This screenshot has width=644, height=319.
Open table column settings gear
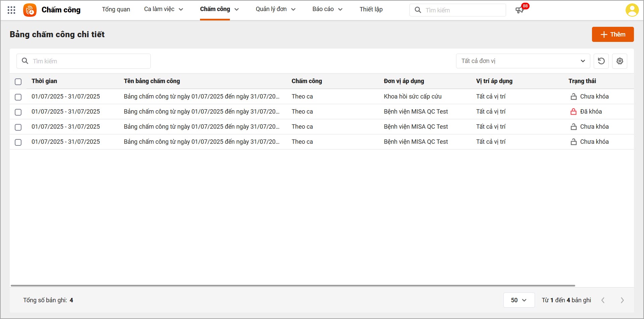[x=620, y=61]
